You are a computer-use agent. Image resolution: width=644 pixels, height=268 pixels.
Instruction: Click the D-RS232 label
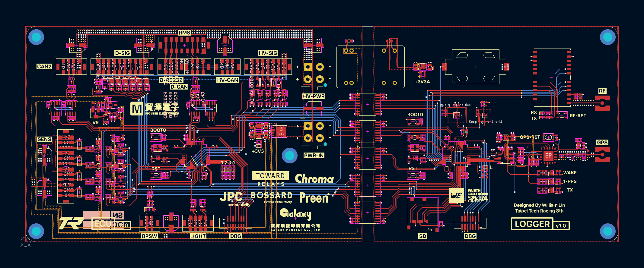171,80
